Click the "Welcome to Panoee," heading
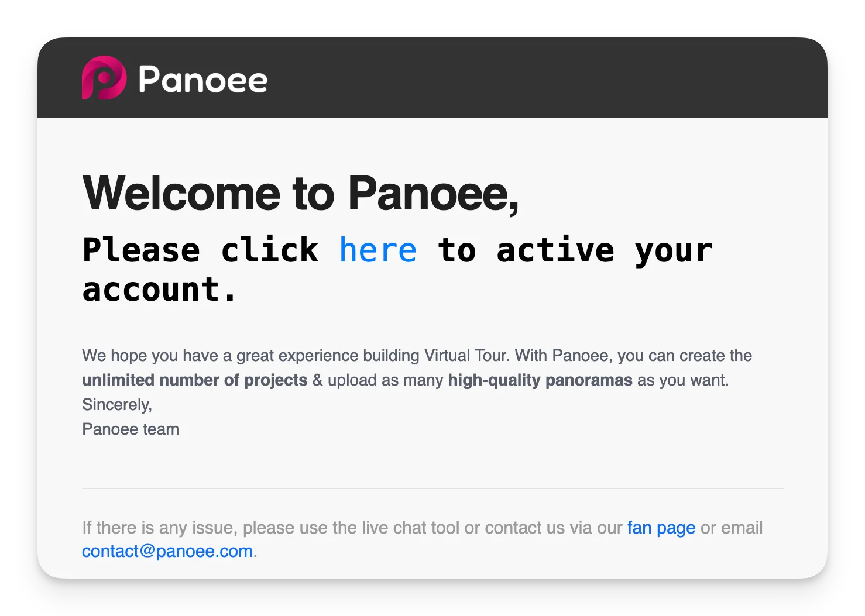865x616 pixels. [x=300, y=193]
